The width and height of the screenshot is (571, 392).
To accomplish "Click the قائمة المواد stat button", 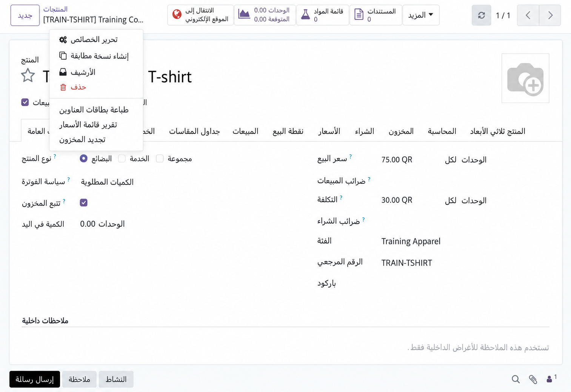I will point(323,15).
